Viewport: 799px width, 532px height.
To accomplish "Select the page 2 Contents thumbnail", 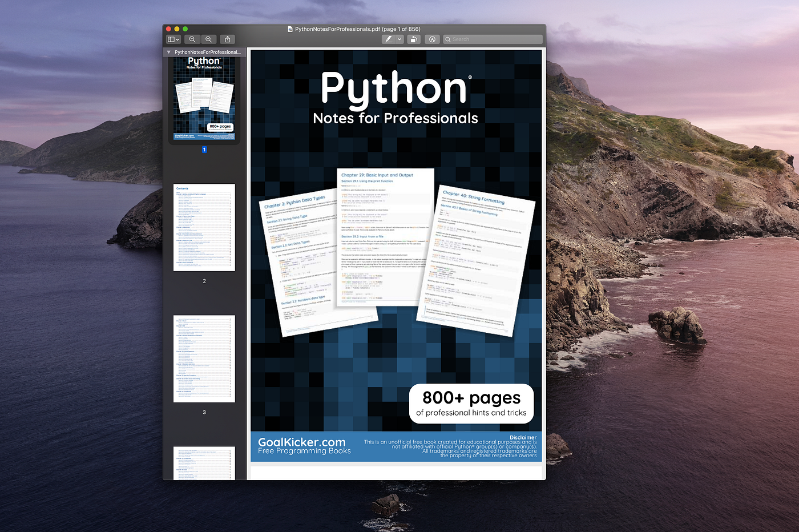I will (204, 227).
